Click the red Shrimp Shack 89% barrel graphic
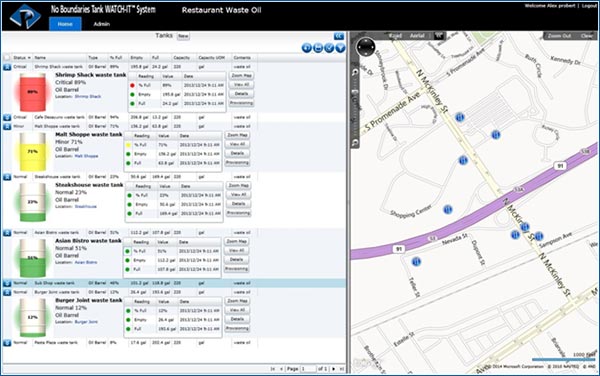The height and width of the screenshot is (376, 600). (x=33, y=92)
